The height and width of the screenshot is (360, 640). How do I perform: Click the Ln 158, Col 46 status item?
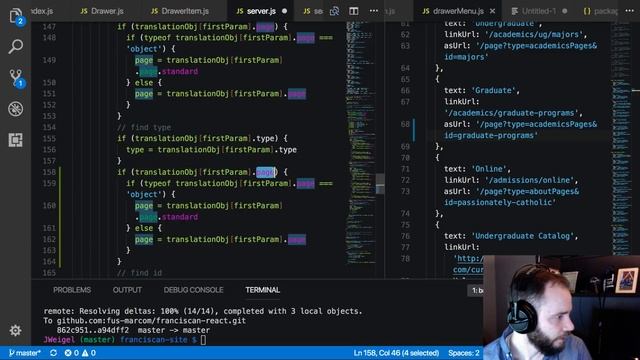[x=396, y=353]
